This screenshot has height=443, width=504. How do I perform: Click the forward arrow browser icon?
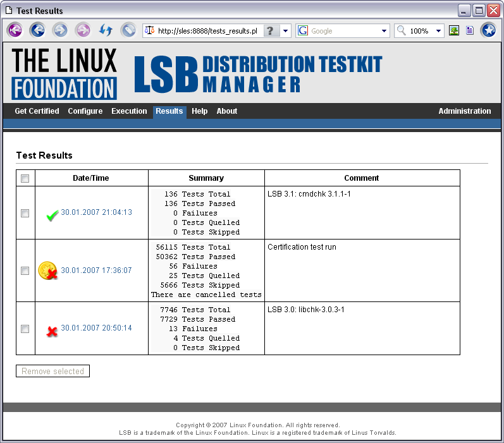(61, 30)
